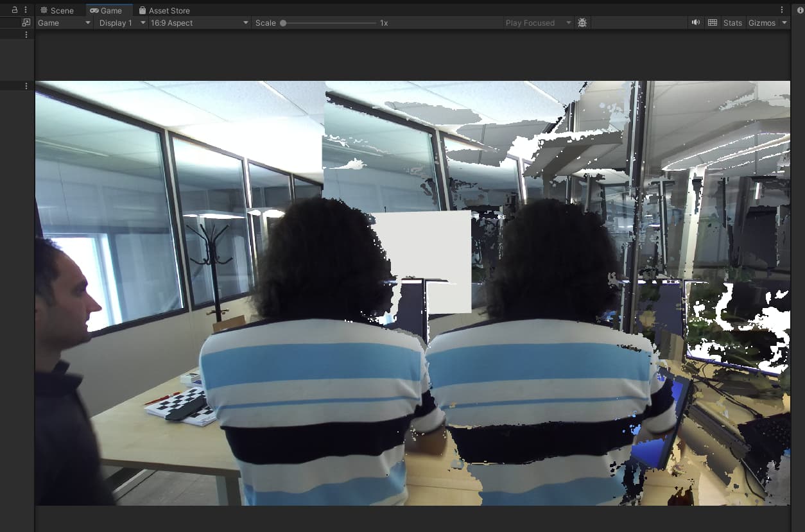Toggle the panel lock icon

(15, 10)
